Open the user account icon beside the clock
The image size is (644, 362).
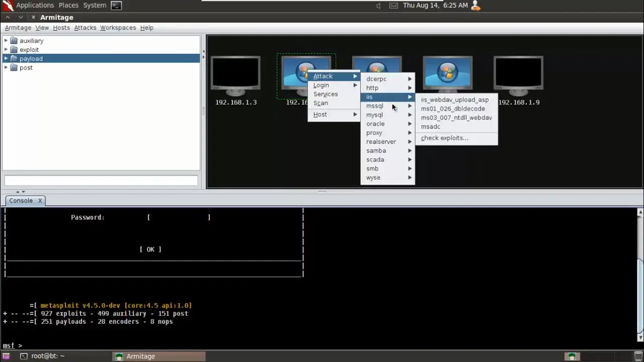point(475,6)
